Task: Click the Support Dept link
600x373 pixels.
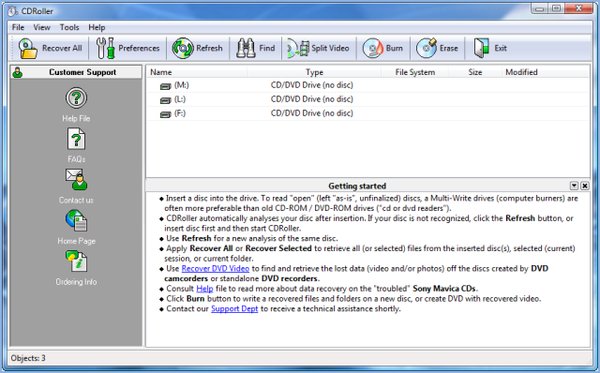Action: [235, 309]
